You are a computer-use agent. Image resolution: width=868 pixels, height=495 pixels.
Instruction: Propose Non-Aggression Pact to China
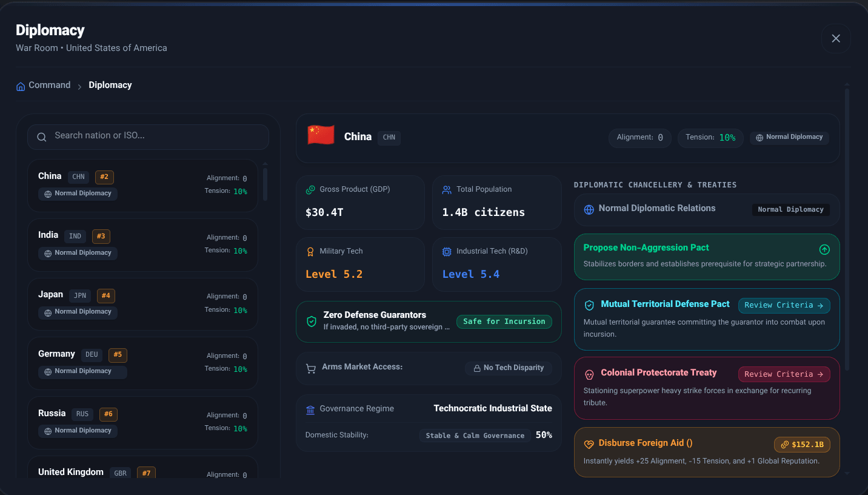[x=707, y=257]
